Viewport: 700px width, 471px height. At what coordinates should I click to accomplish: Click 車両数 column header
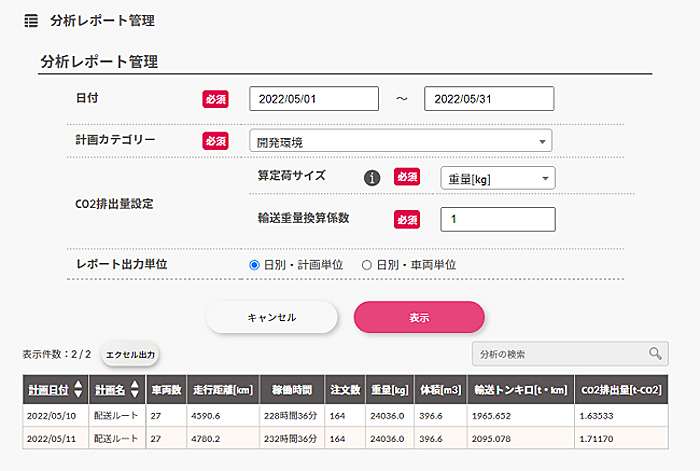pos(166,390)
